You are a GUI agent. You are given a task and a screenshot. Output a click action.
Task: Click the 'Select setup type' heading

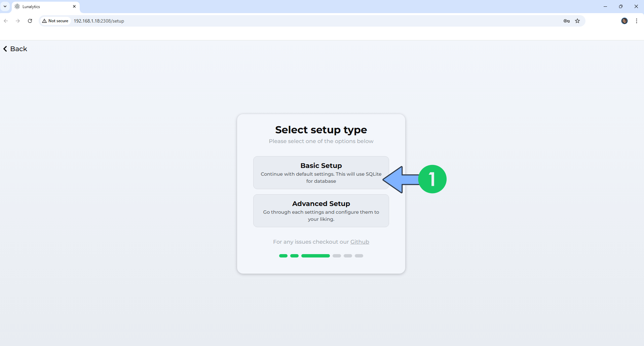click(x=321, y=130)
